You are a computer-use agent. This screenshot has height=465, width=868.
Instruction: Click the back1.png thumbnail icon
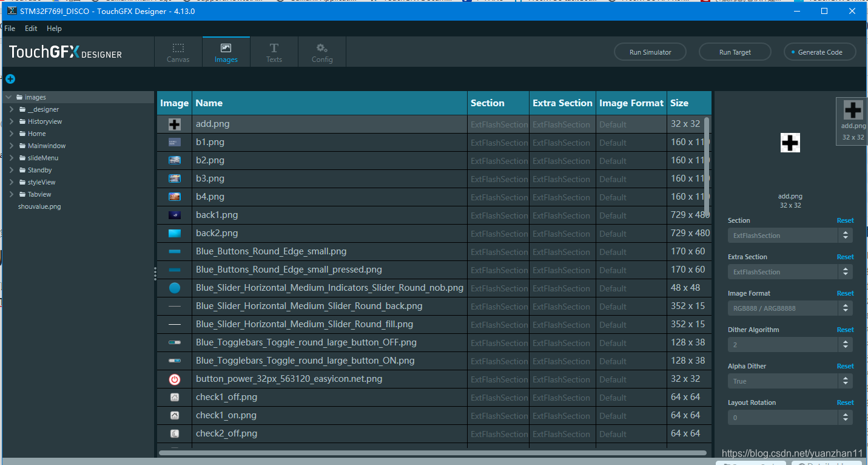(175, 215)
